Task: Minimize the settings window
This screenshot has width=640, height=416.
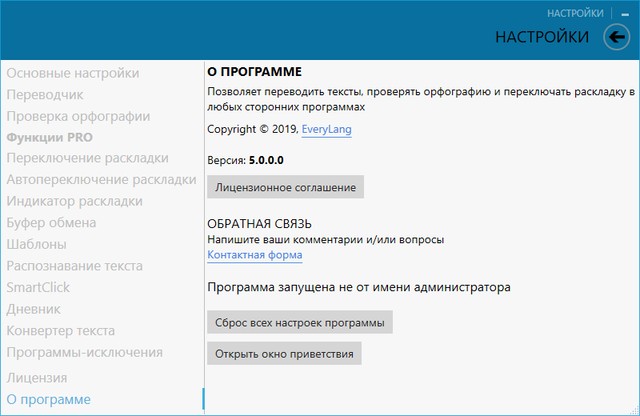Action: pyautogui.click(x=624, y=14)
